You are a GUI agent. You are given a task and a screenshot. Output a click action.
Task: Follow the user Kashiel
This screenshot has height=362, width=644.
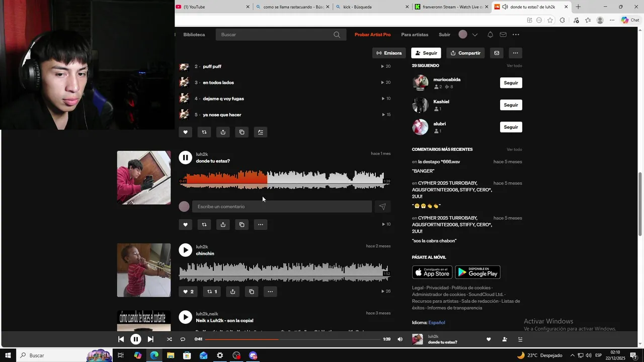(x=511, y=105)
